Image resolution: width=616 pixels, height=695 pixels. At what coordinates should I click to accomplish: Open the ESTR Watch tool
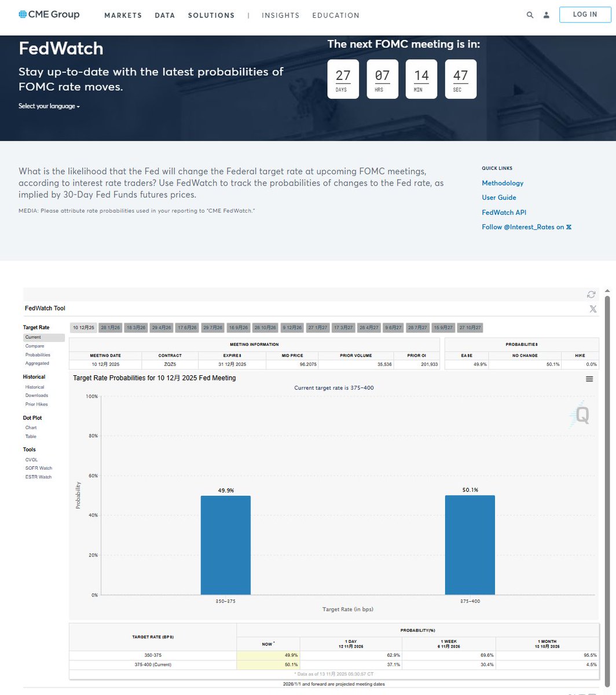coord(38,477)
